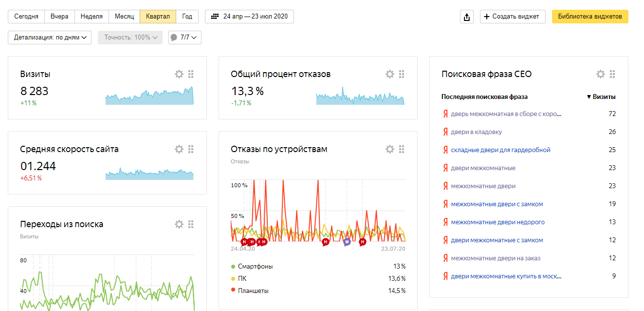The image size is (644, 311).
Task: Toggle Смартфоны series in chart legend
Action: coord(255,267)
